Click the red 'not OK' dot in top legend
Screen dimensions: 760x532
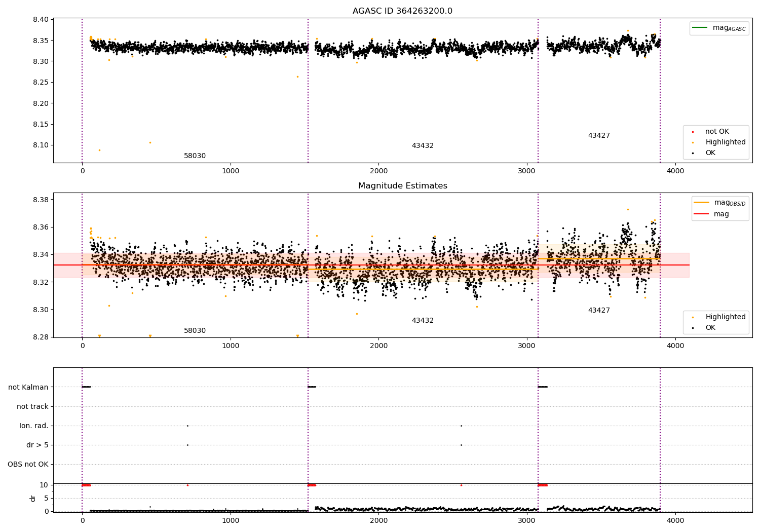point(693,132)
